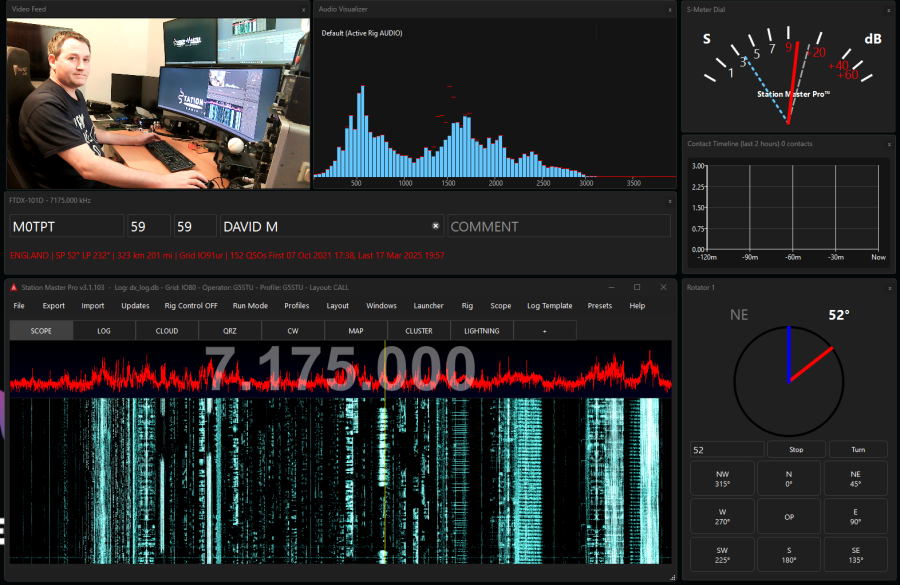The width and height of the screenshot is (900, 585).
Task: Switch to the CLOUD tab
Action: point(167,331)
